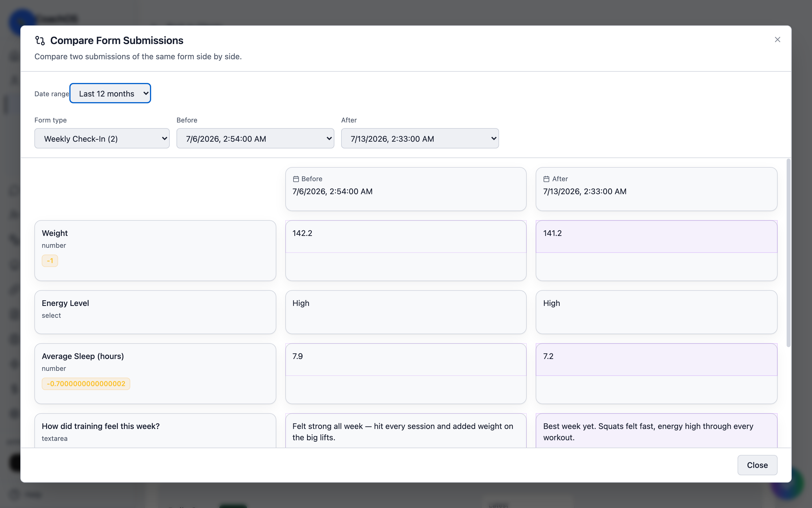Click the Before Energy Level High value

pyautogui.click(x=301, y=303)
